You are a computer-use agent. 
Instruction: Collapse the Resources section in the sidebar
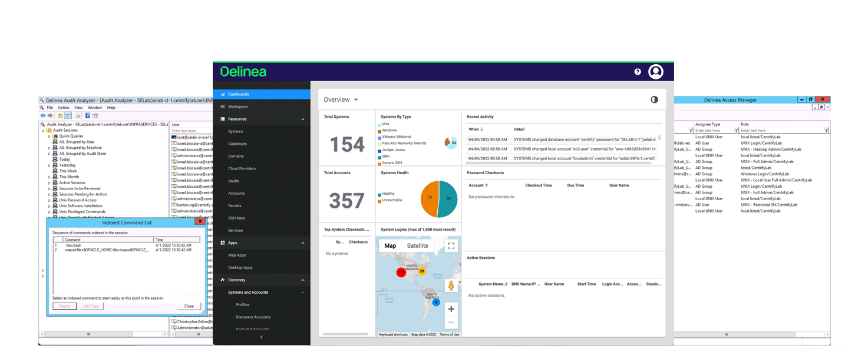point(303,119)
